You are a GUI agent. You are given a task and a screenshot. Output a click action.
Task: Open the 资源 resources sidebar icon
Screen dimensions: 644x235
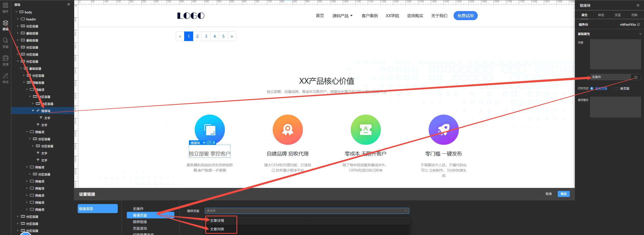click(5, 60)
